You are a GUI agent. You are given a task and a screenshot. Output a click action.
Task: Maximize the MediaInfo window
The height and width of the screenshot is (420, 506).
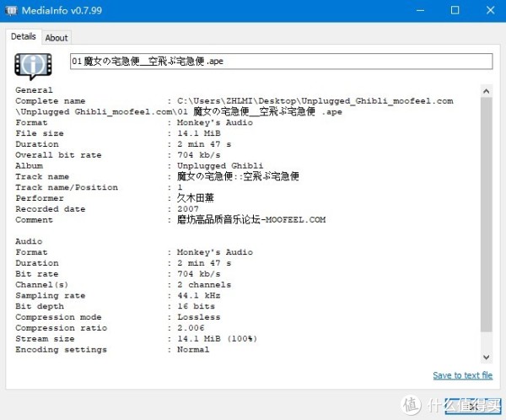pyautogui.click(x=455, y=10)
